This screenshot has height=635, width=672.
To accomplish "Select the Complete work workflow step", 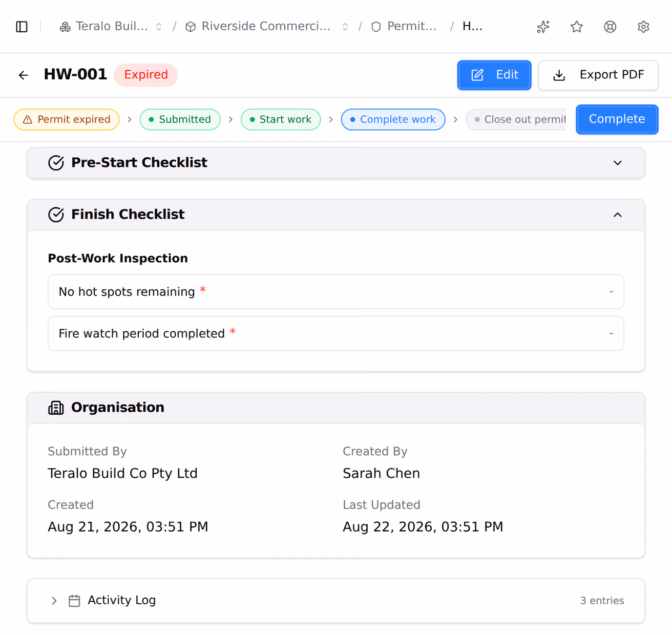I will tap(393, 119).
